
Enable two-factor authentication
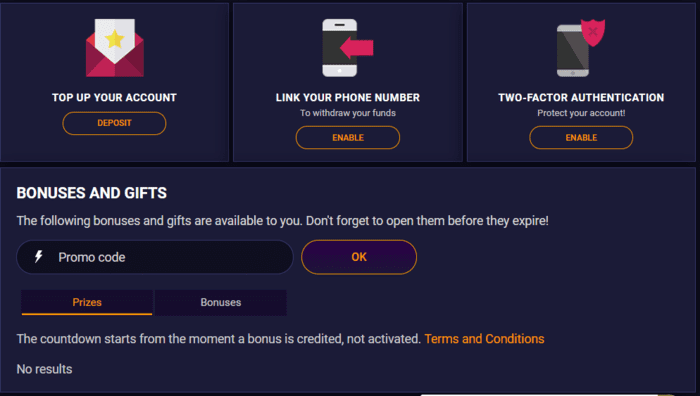[581, 138]
